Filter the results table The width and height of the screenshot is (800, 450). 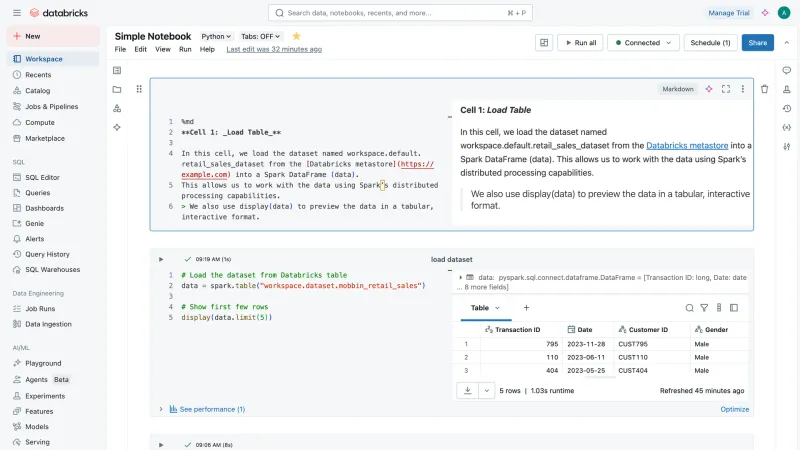tap(704, 308)
